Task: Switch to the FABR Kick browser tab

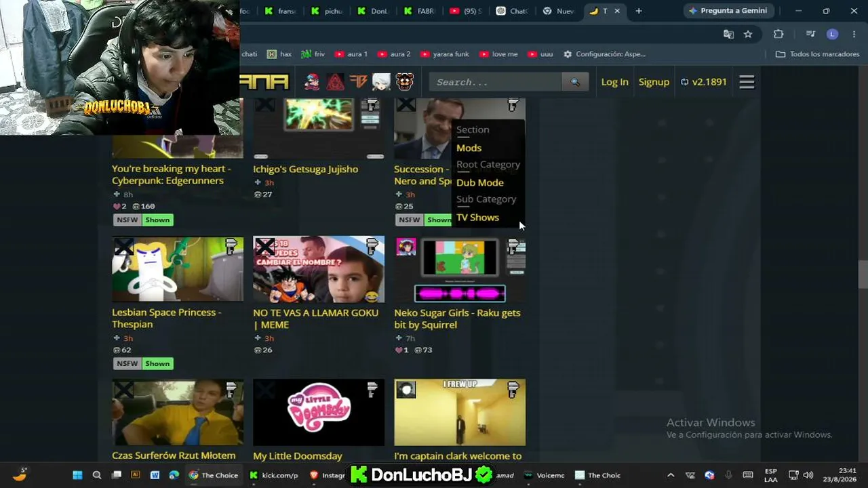Action: point(419,11)
